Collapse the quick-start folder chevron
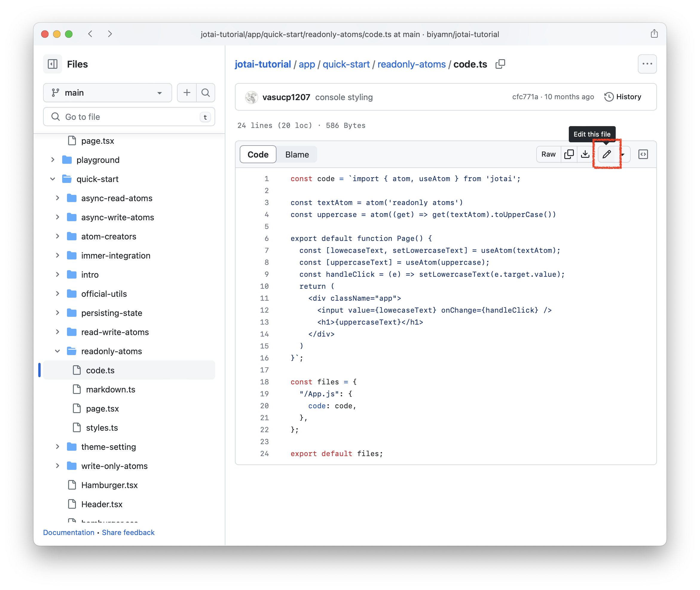 coord(53,179)
